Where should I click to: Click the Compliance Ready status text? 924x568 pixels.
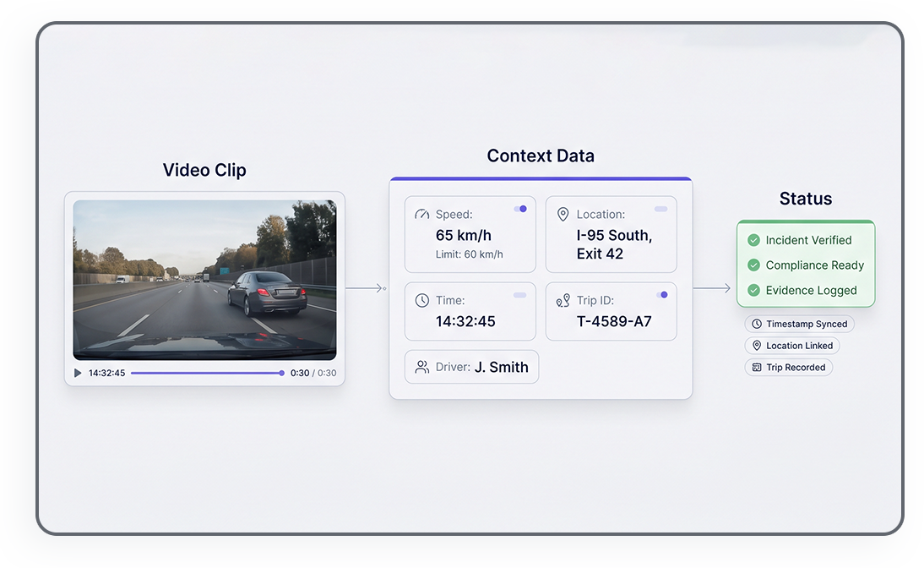coord(815,265)
